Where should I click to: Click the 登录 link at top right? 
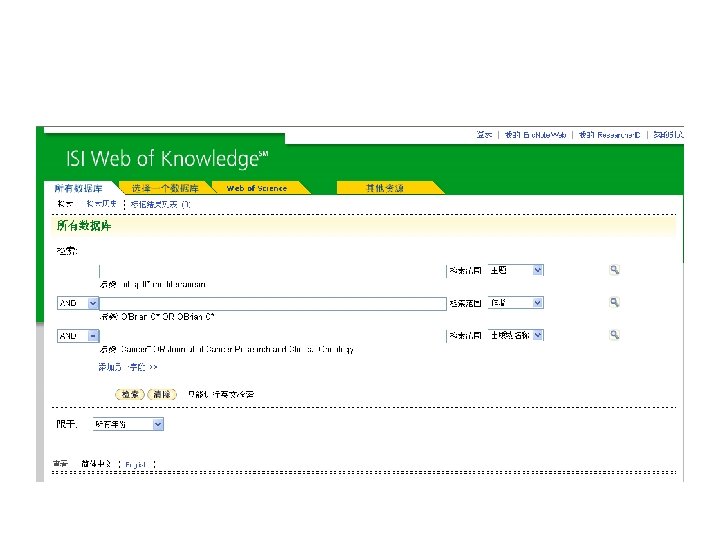(x=484, y=135)
